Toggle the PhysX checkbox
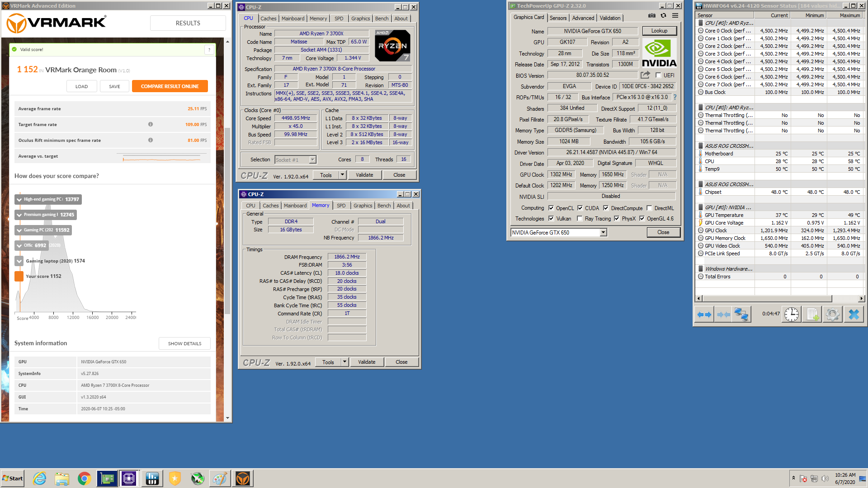The height and width of the screenshot is (488, 868). (x=617, y=219)
